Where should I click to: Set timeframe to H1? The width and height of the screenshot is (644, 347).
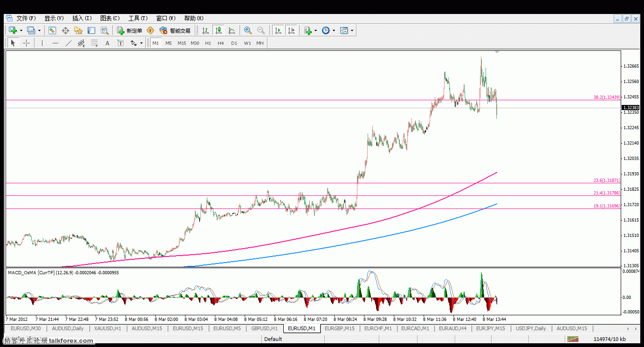208,43
